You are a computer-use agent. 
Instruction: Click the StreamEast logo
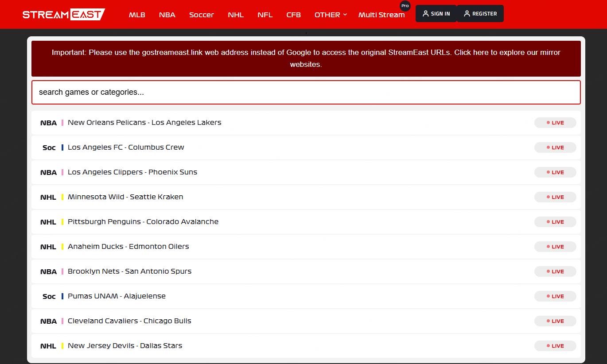point(63,14)
